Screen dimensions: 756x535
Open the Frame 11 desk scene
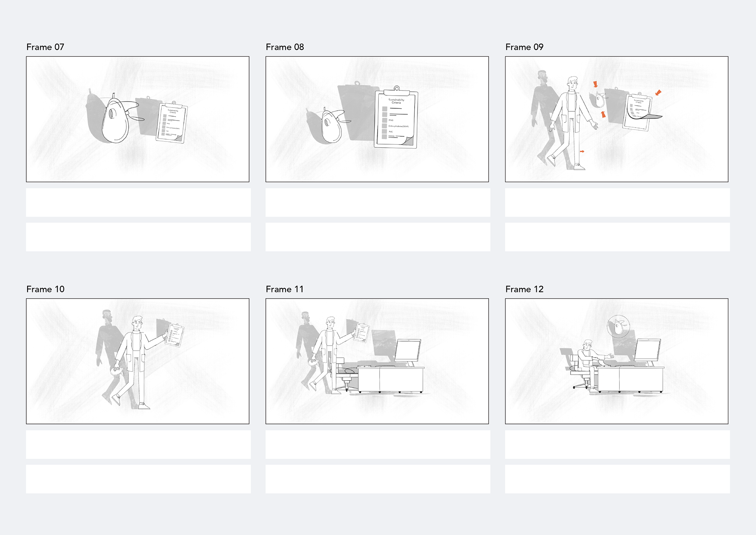pos(377,361)
